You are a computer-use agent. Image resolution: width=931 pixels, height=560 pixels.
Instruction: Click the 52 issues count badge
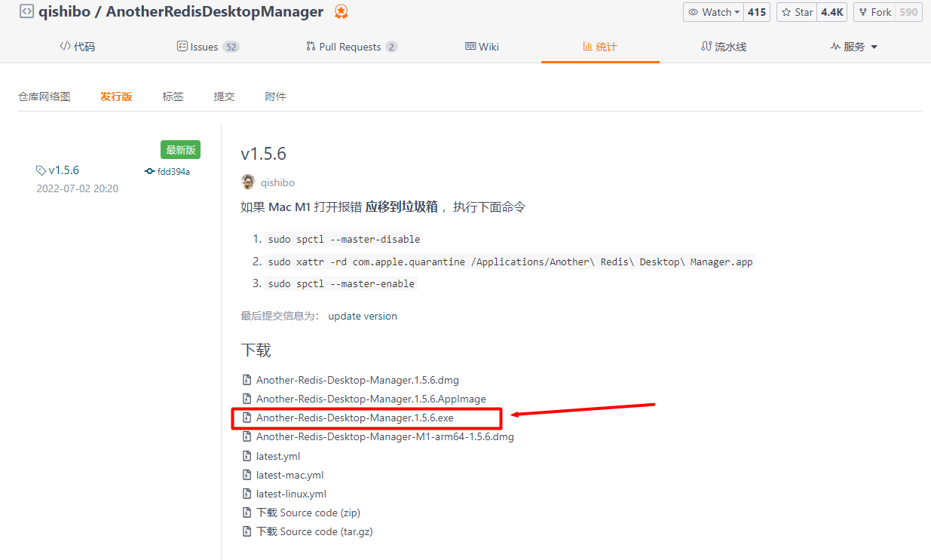click(231, 47)
